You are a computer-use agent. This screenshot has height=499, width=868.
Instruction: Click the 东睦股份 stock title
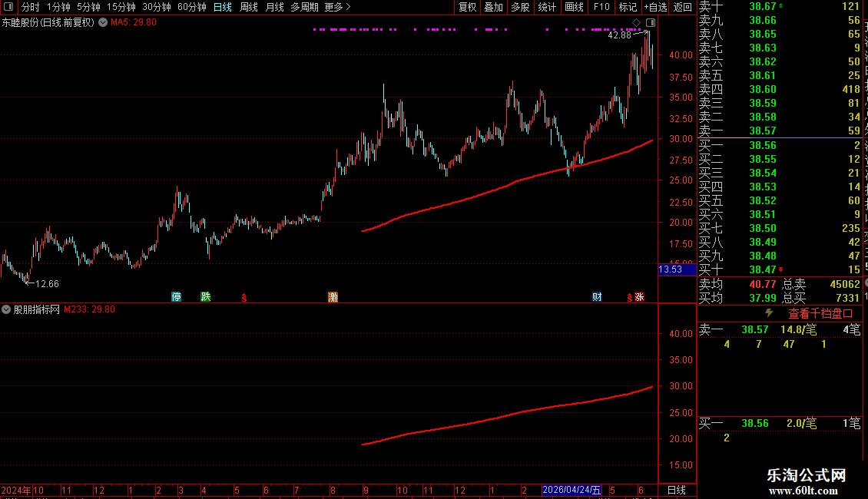click(21, 23)
